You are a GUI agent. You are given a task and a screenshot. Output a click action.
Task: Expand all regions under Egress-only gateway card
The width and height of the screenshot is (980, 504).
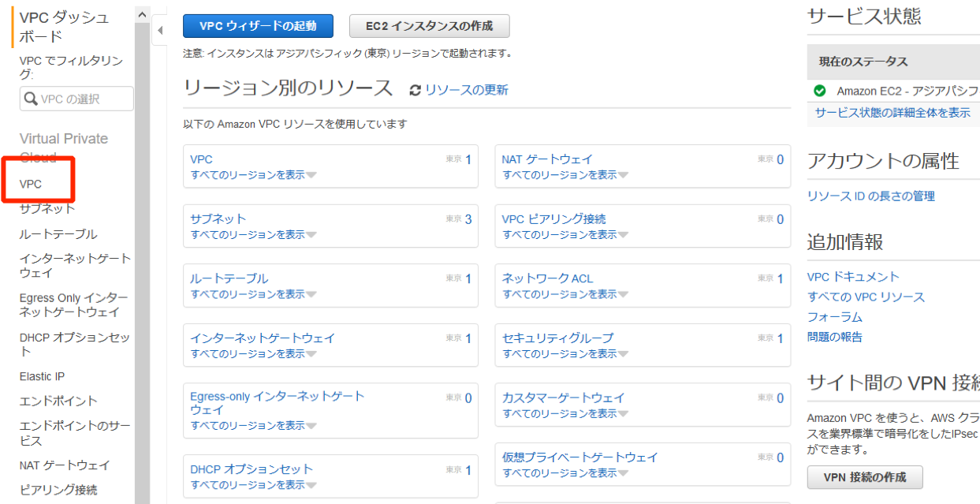(x=253, y=425)
